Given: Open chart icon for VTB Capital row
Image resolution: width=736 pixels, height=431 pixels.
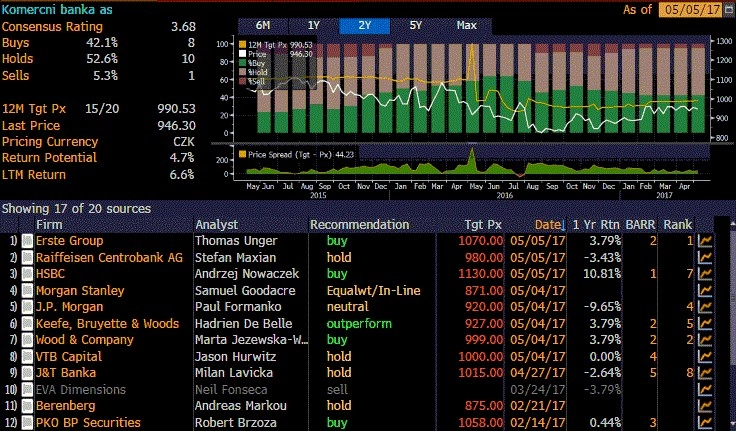Looking at the screenshot, I should [x=705, y=356].
